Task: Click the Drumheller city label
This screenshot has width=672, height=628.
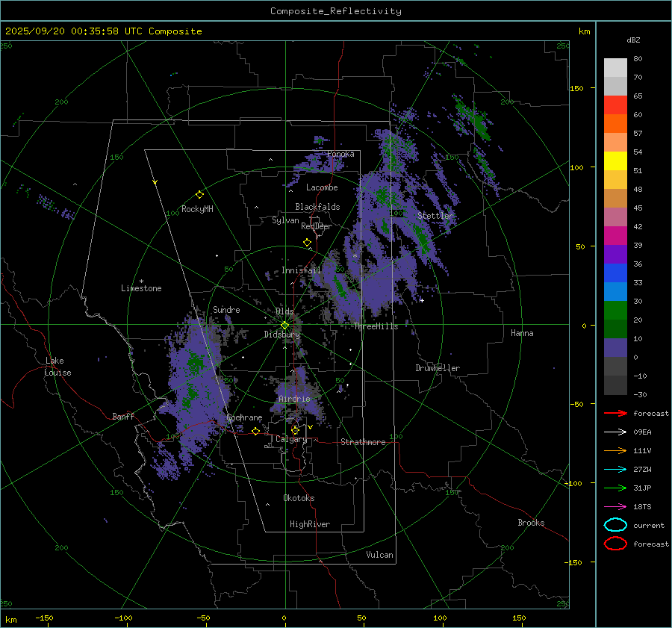Action: [x=438, y=368]
